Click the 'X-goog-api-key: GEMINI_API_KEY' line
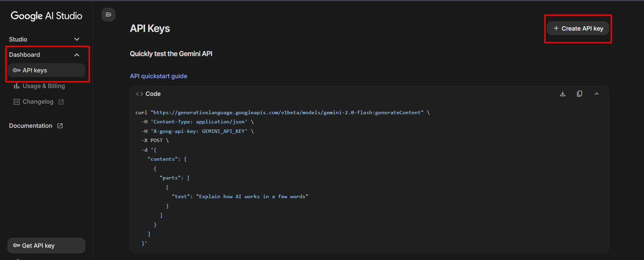This screenshot has height=260, width=644. [197, 131]
